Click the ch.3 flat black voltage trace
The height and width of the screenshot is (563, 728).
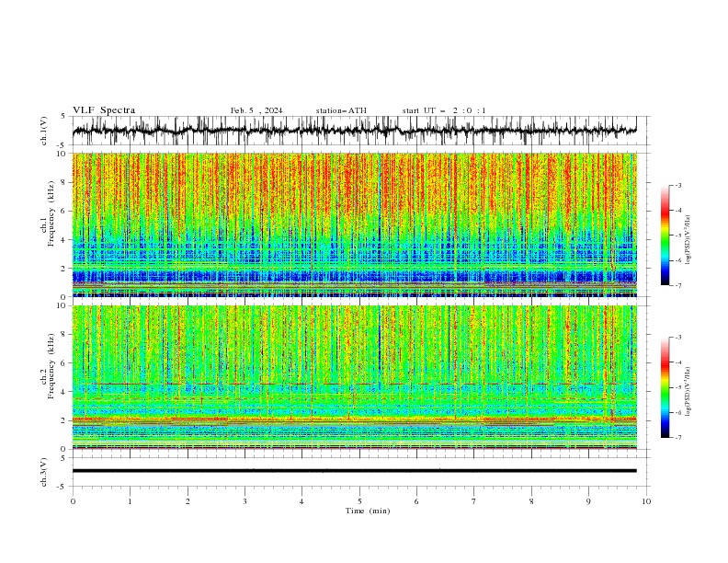pyautogui.click(x=354, y=471)
